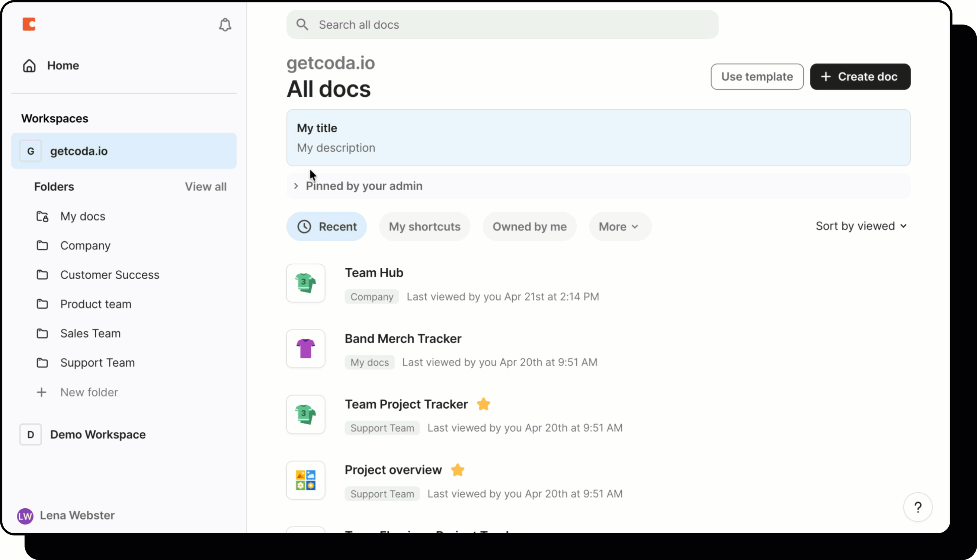Click the Support Team folder icon

(42, 363)
